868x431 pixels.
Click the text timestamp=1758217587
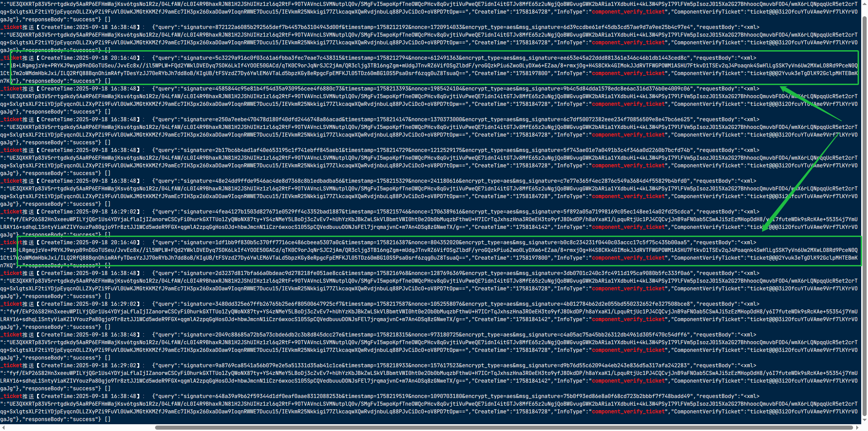pyautogui.click(x=377, y=304)
